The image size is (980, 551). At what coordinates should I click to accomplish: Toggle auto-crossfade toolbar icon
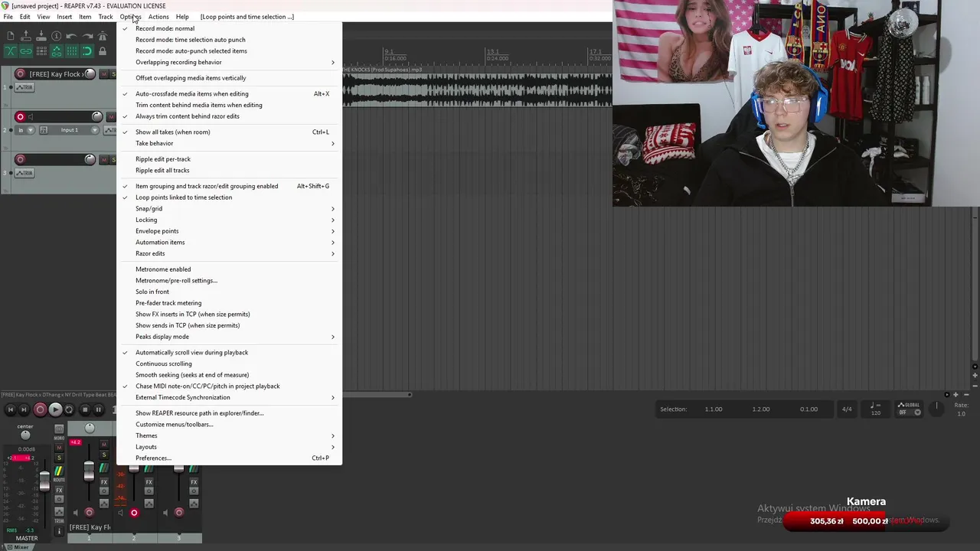pyautogui.click(x=11, y=51)
